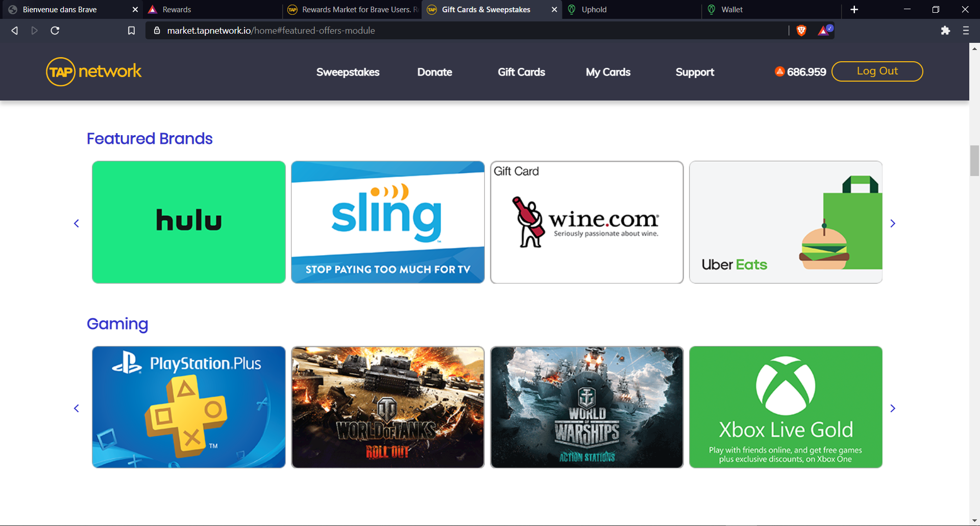Open the Support page
The height and width of the screenshot is (526, 980).
coord(695,72)
